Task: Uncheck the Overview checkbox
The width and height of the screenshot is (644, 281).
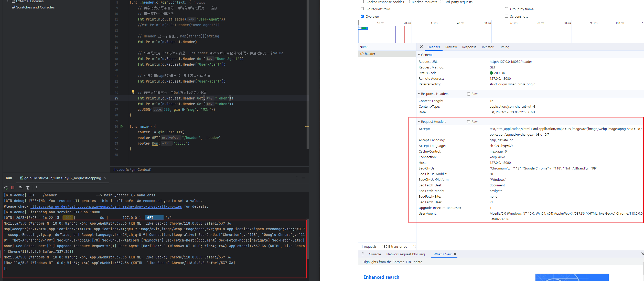Action: pos(362,16)
